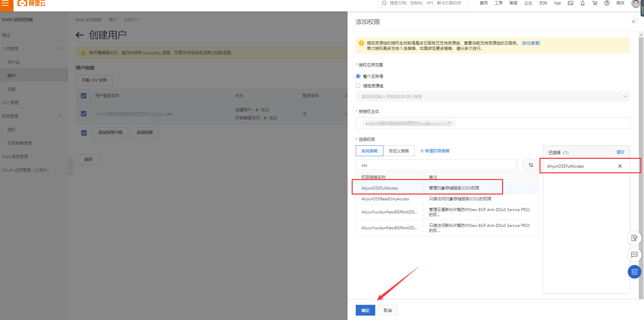Open the resource group selection dropdown

tap(492, 96)
